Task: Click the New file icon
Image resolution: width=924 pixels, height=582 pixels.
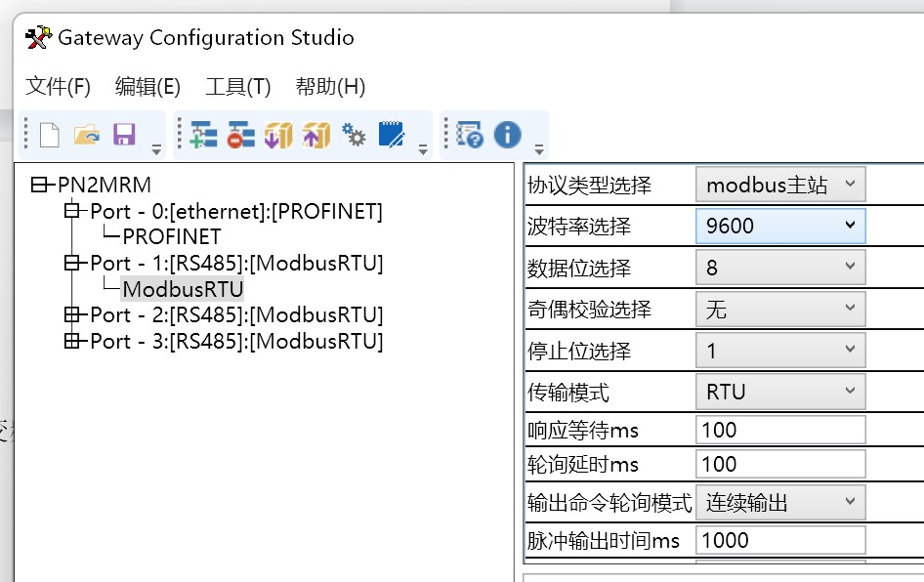Action: coord(50,135)
